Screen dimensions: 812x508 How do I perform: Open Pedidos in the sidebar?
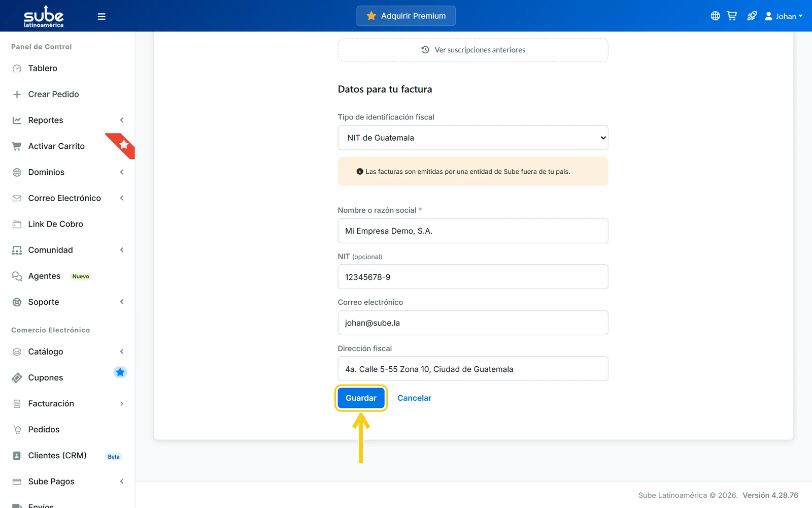click(67, 430)
